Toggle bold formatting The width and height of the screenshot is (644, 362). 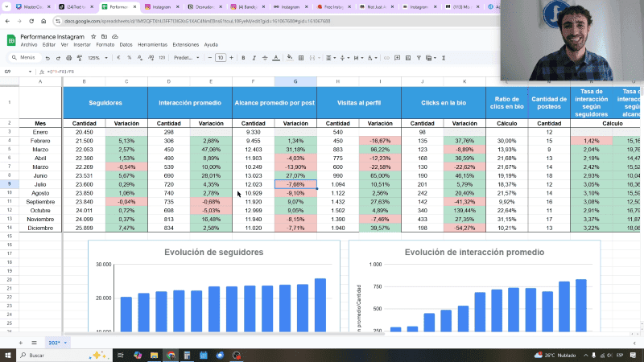pyautogui.click(x=243, y=58)
